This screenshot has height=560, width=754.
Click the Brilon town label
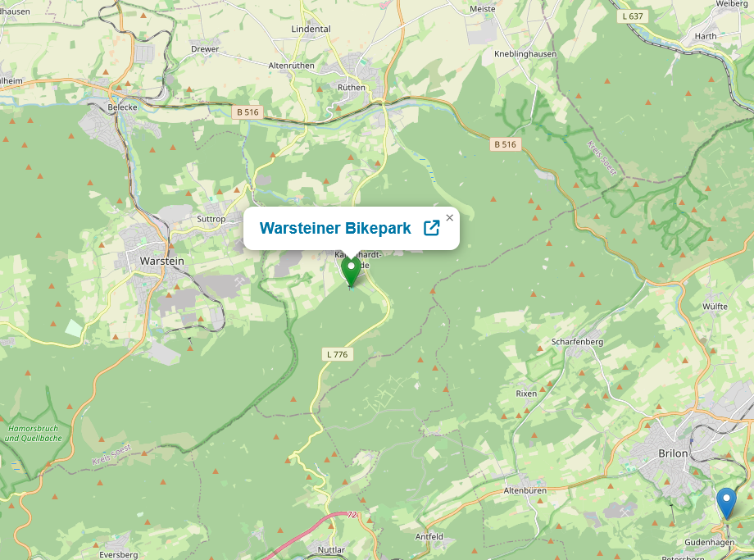point(673,453)
